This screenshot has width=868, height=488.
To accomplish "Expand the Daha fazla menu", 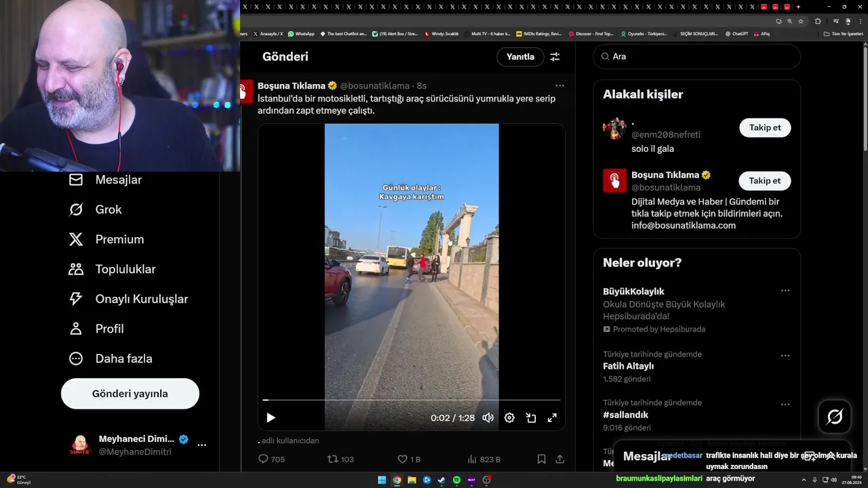I will [110, 359].
